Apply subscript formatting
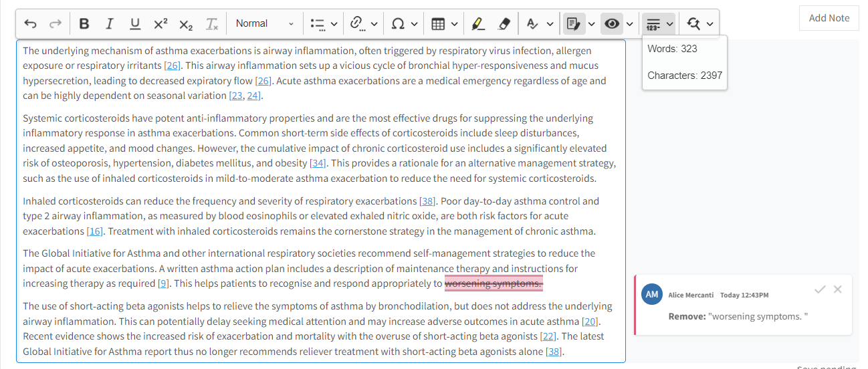This screenshot has height=369, width=868. point(186,24)
